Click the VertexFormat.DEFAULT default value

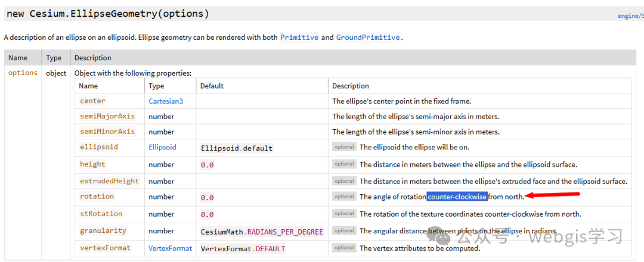243,249
